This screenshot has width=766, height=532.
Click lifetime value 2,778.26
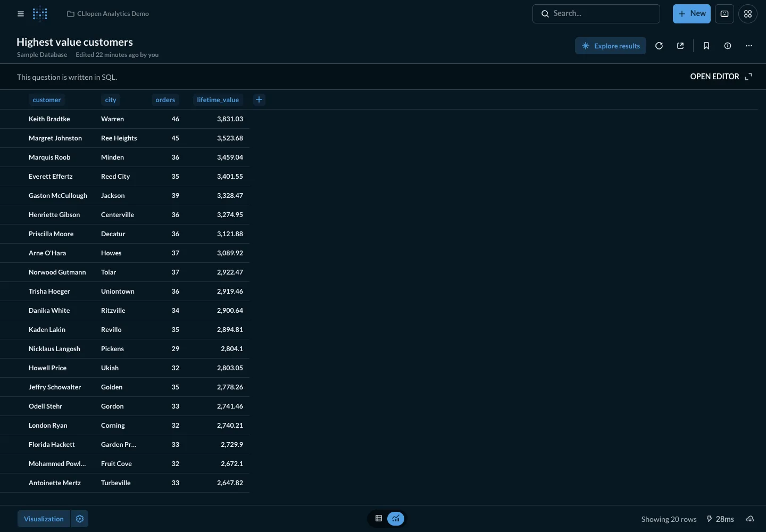coord(230,387)
